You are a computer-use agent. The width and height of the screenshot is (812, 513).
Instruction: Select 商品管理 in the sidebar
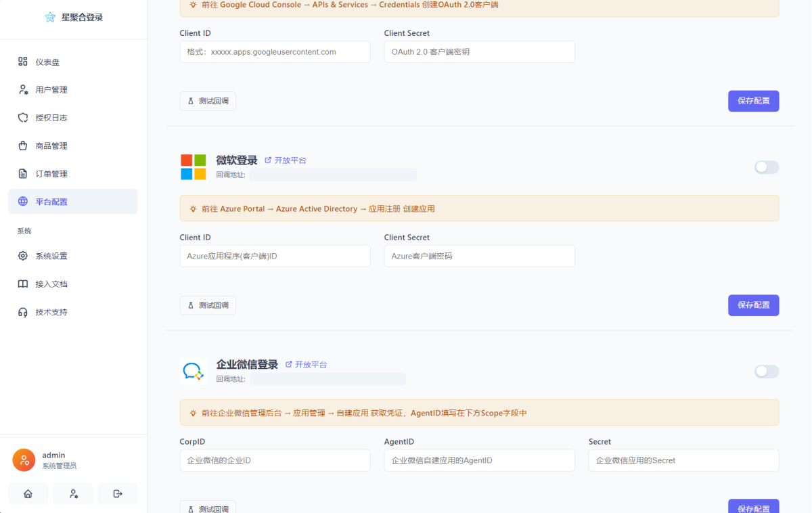tap(73, 146)
